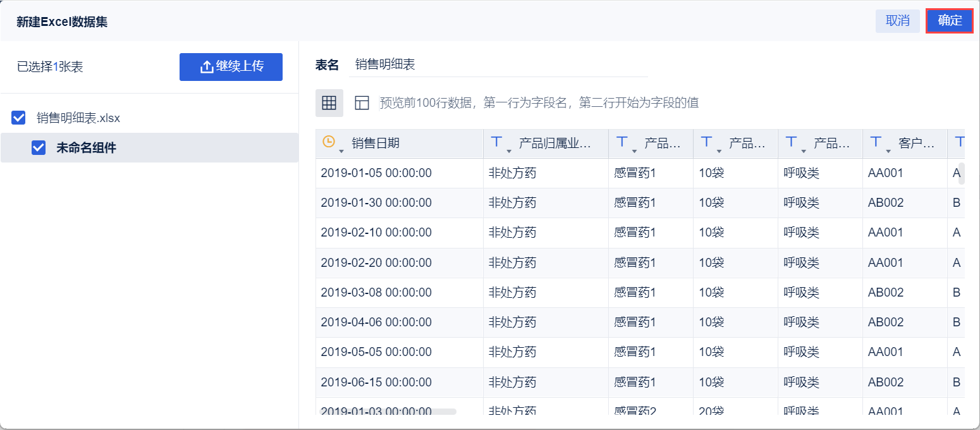Click the clock date-type icon for 销售日期
This screenshot has width=980, height=430.
[328, 142]
